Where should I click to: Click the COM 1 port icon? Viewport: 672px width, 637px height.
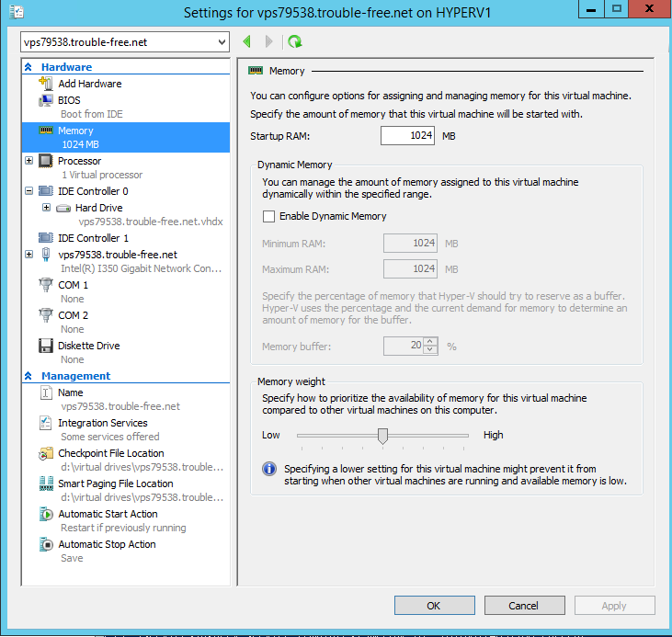[46, 285]
